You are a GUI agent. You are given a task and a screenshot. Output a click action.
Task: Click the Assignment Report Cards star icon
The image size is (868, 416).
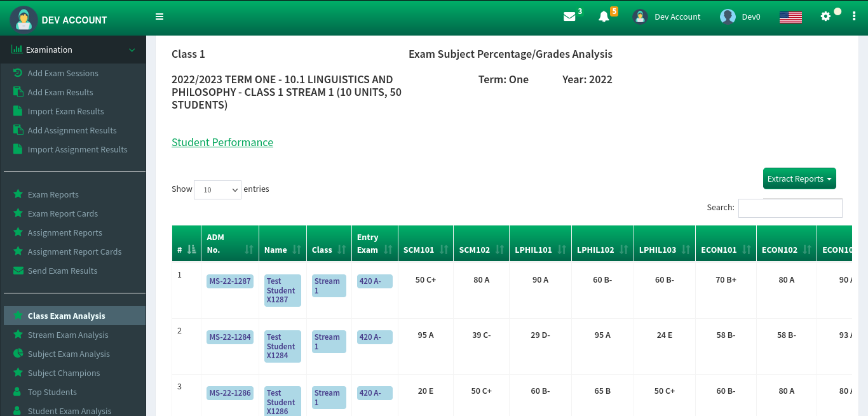point(18,252)
